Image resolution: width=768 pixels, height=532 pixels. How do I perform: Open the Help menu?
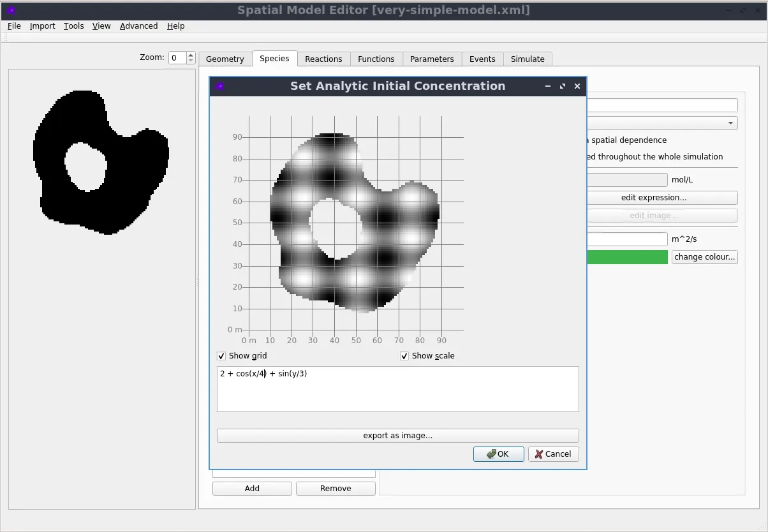[176, 26]
